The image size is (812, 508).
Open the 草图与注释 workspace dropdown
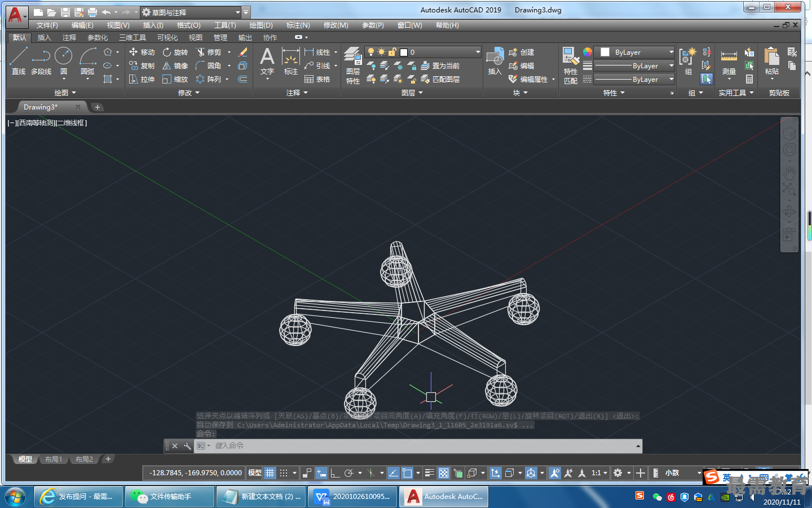pos(191,12)
